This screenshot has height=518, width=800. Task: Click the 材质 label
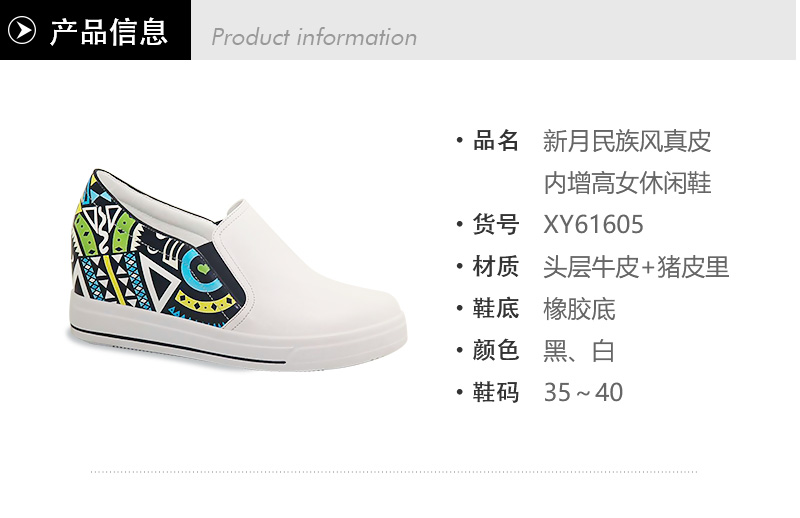coord(495,266)
